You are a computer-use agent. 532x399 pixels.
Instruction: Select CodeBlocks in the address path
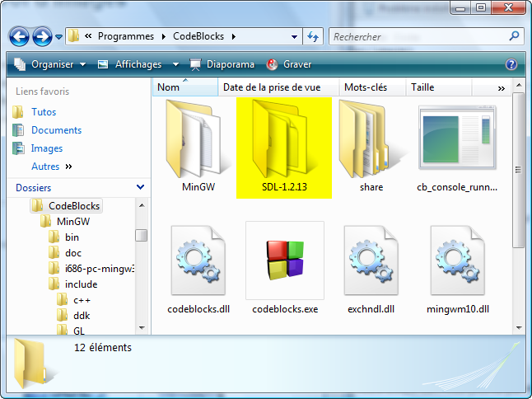[x=198, y=36]
